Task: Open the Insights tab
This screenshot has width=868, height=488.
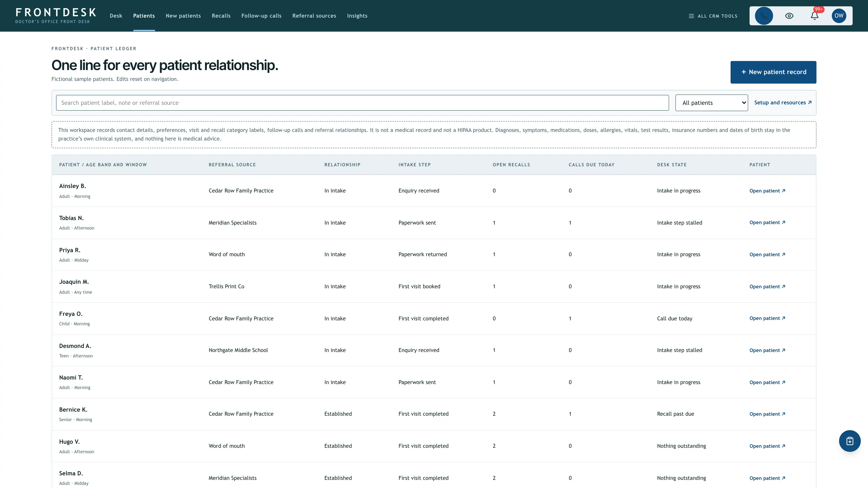Action: [x=357, y=16]
